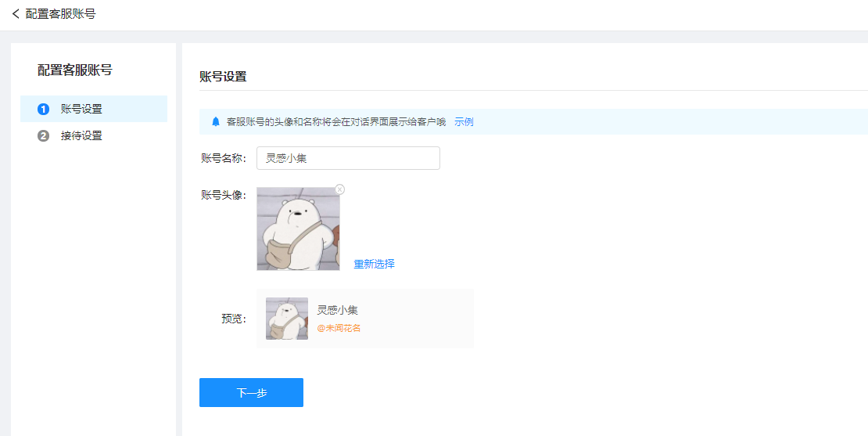Viewport: 868px width, 436px height.
Task: Click the small preview avatar thumbnail
Action: pos(287,319)
